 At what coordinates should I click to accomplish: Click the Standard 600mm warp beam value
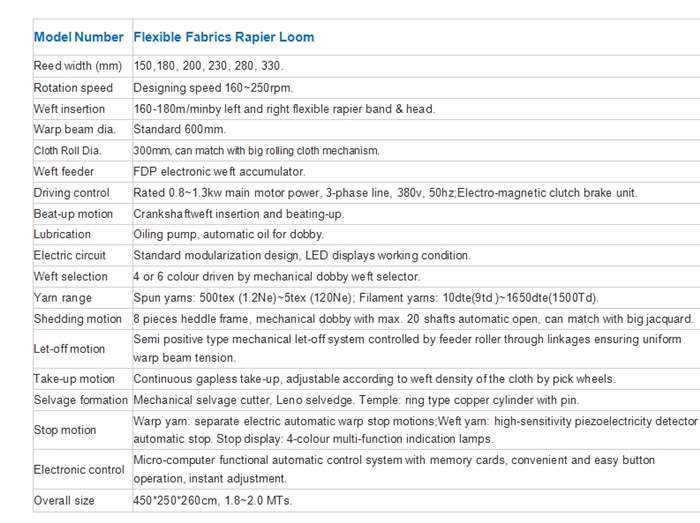coord(179,129)
